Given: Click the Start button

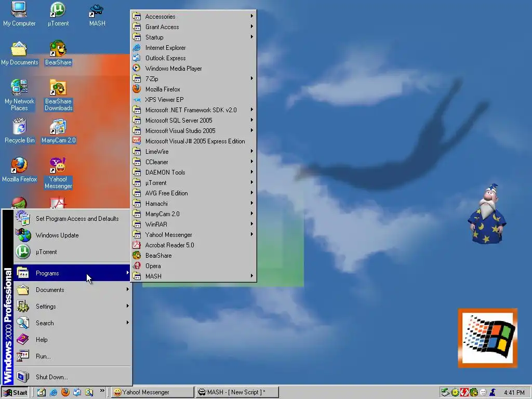Looking at the screenshot, I should coord(15,393).
